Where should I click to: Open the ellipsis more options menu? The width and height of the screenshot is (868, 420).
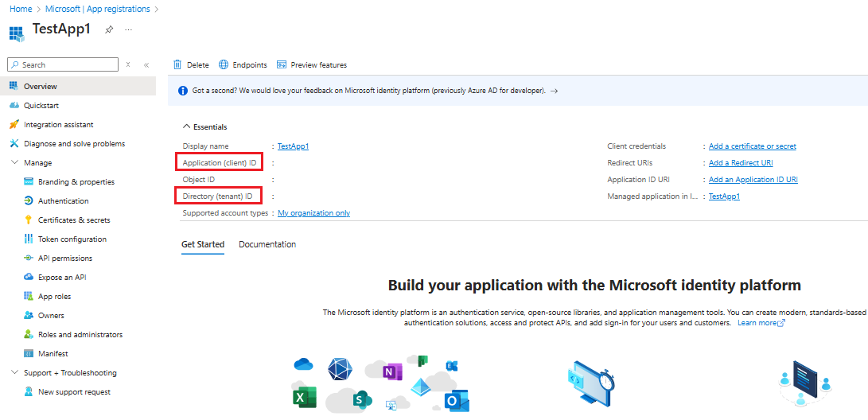(128, 30)
